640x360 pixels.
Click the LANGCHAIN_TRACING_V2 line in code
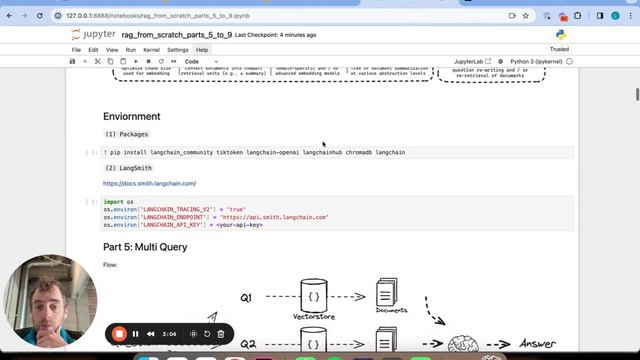(x=175, y=209)
